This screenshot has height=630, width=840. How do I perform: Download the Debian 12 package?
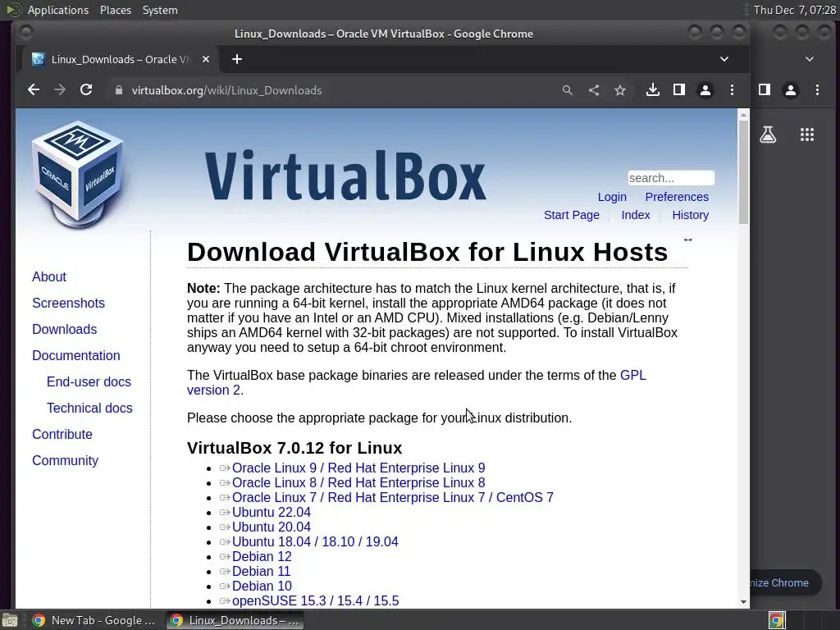click(262, 557)
